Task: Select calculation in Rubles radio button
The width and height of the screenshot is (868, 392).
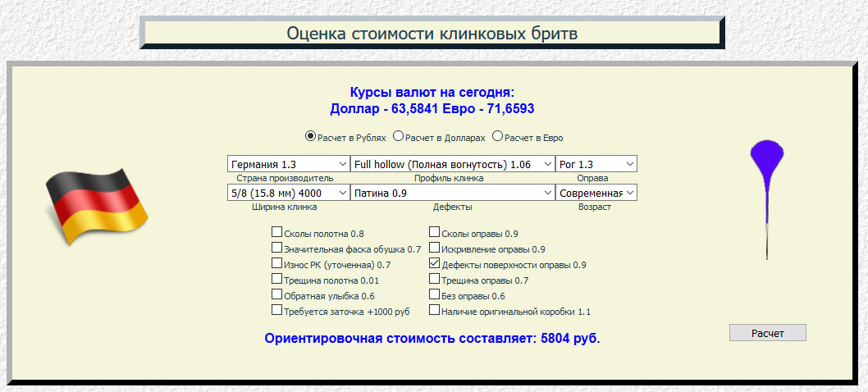Action: click(311, 136)
